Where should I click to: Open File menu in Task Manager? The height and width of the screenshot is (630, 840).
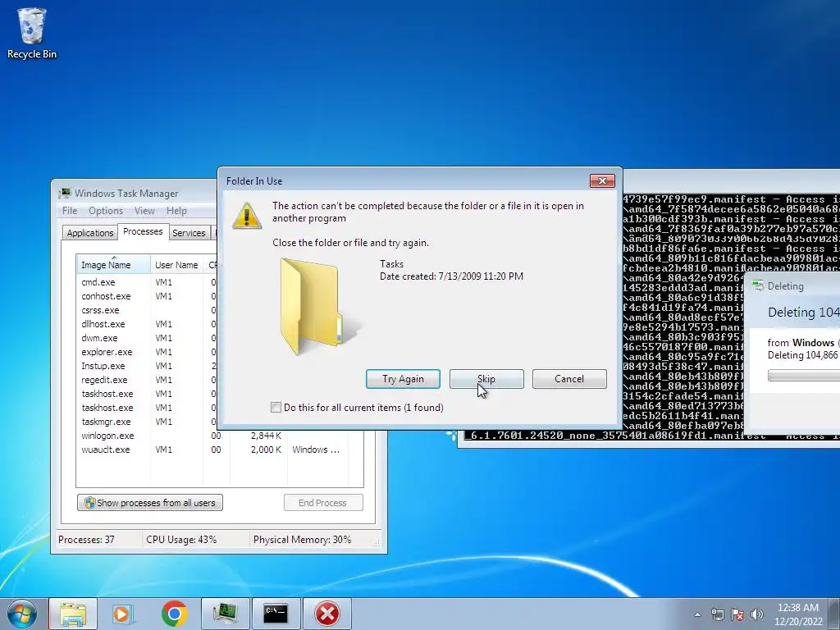70,211
